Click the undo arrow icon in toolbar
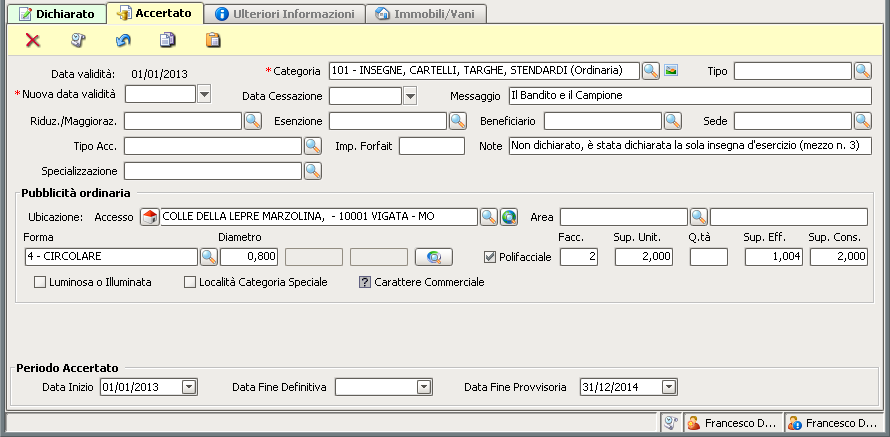 123,41
